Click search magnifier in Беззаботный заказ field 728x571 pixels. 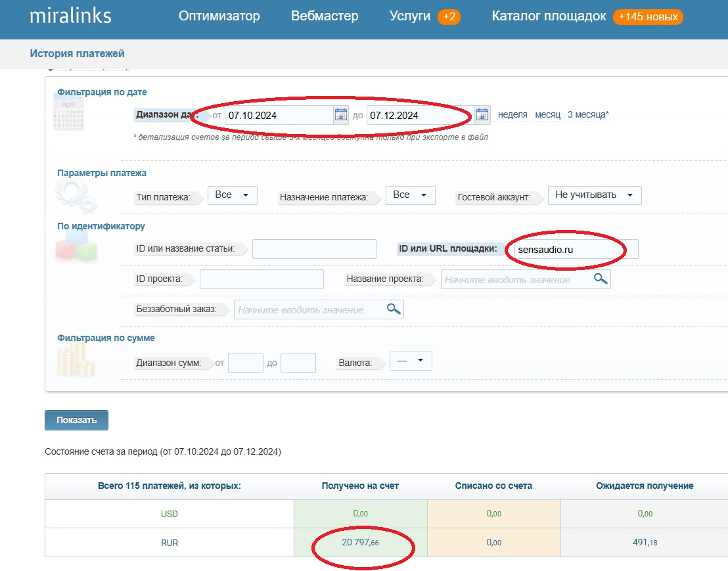[x=394, y=309]
